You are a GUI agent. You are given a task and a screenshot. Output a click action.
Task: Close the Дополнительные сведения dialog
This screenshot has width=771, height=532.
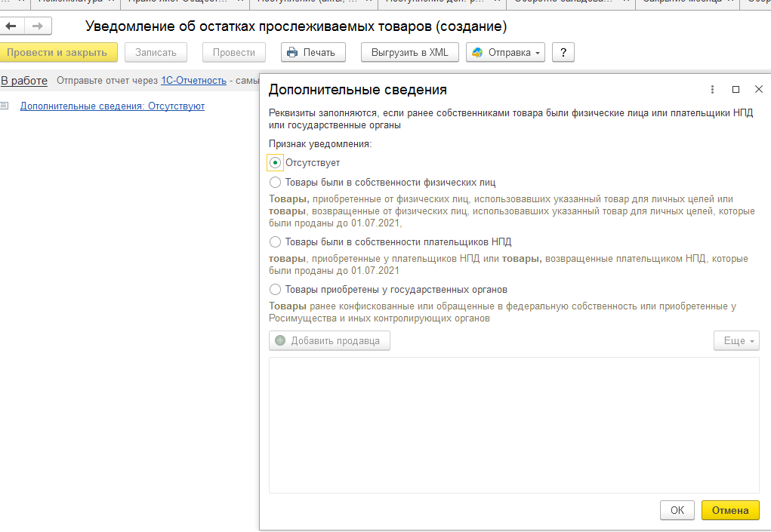click(758, 90)
